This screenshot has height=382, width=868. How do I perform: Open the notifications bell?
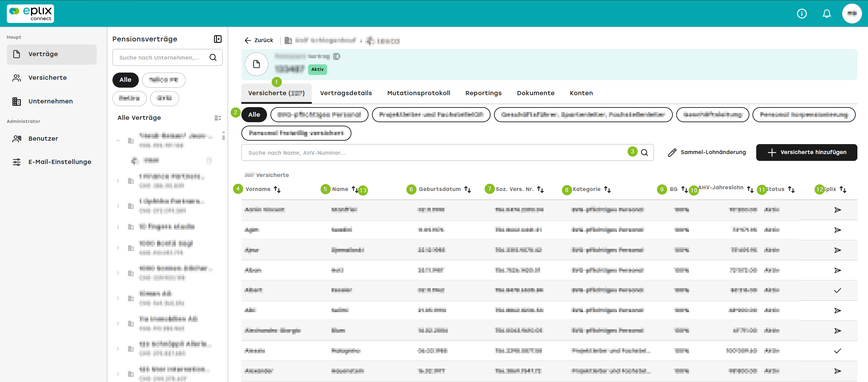827,14
